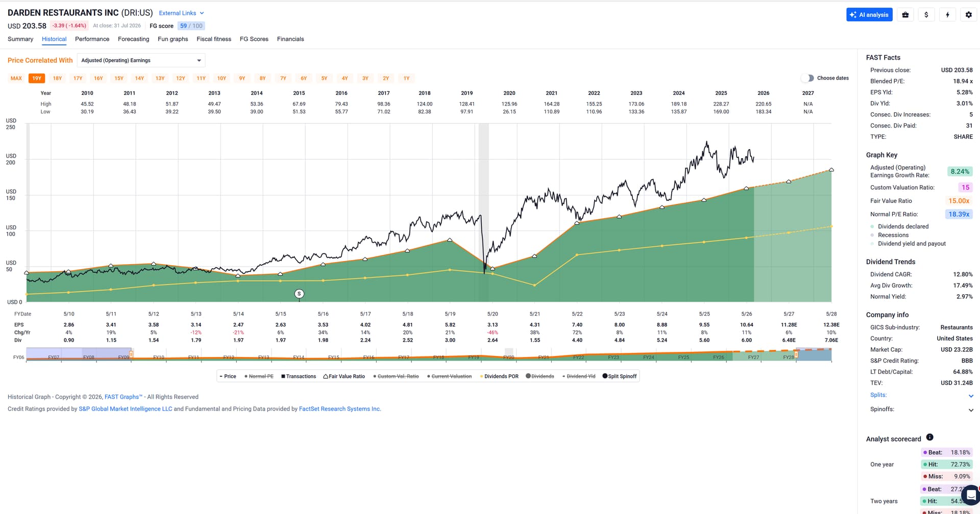Click the briefcase portfolio icon
Viewport: 980px width, 514px height.
(905, 15)
